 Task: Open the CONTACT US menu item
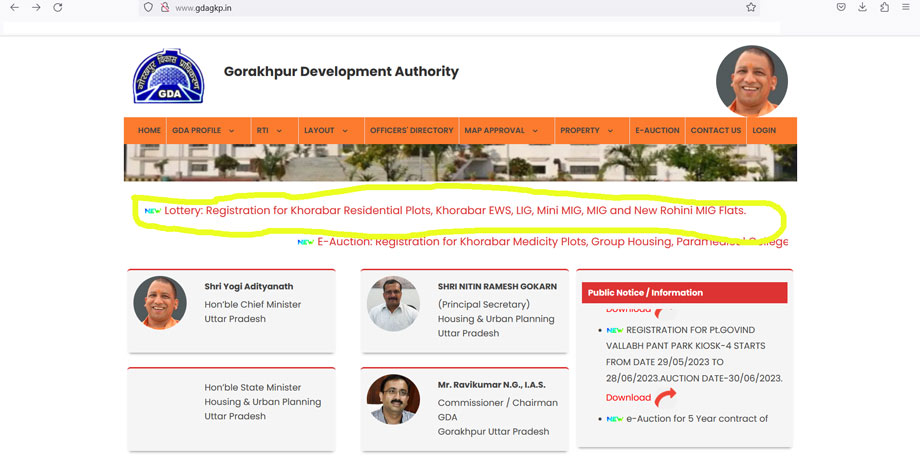(716, 130)
